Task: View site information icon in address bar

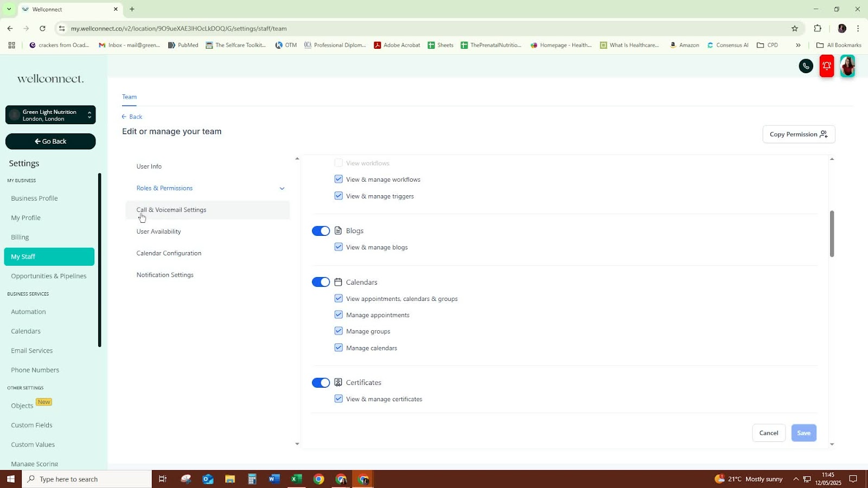Action: coord(62,28)
